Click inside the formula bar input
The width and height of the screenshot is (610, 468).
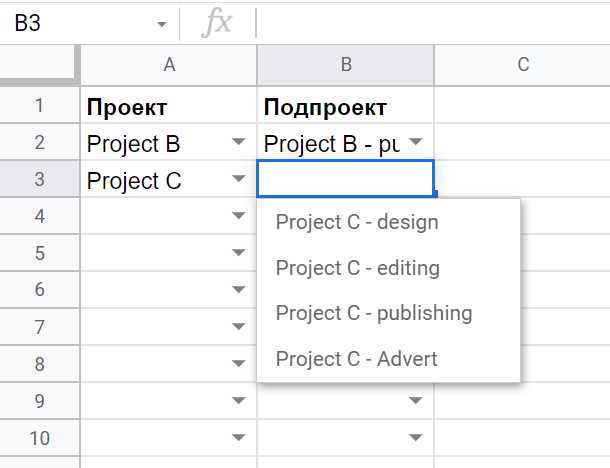[x=430, y=24]
